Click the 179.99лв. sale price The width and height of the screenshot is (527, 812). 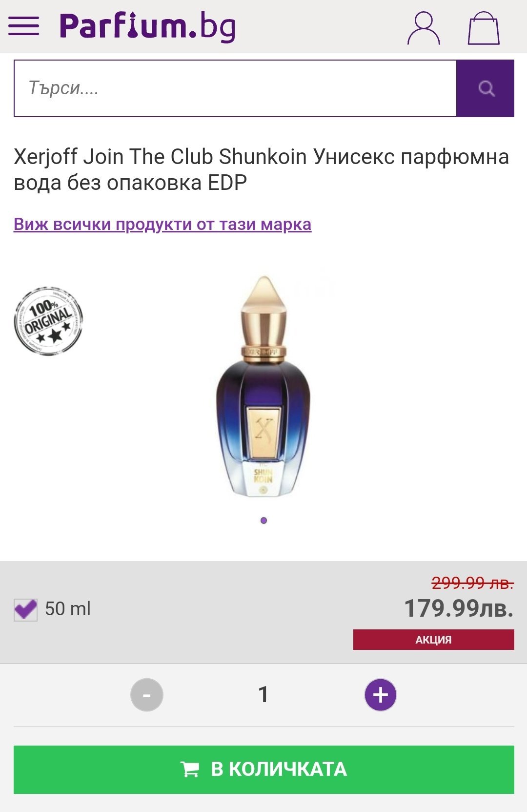459,608
